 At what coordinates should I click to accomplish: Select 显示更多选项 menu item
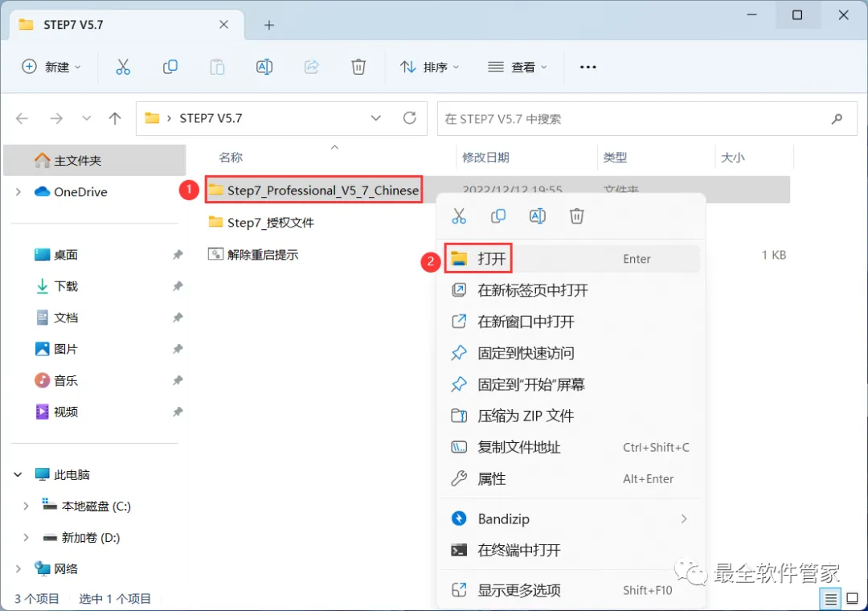tap(571, 590)
